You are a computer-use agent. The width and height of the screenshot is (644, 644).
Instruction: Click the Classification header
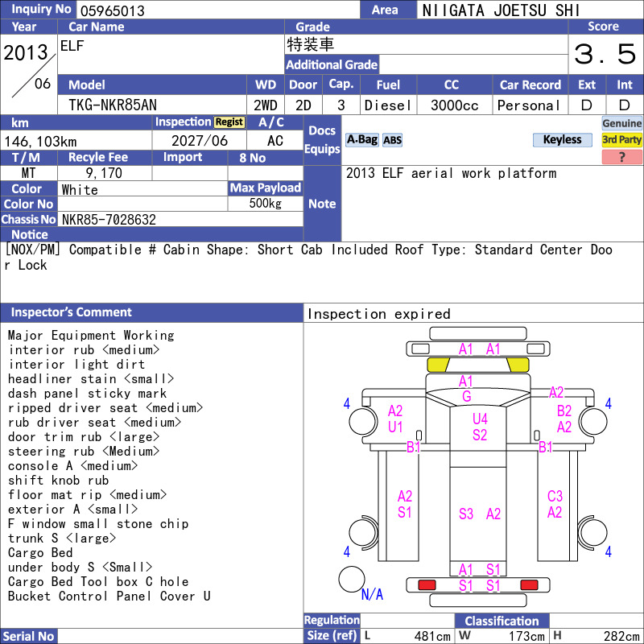point(502,621)
